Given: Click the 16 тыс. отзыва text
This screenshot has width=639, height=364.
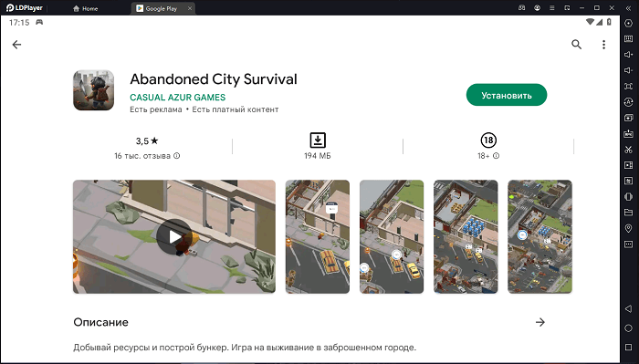Looking at the screenshot, I should coord(142,156).
